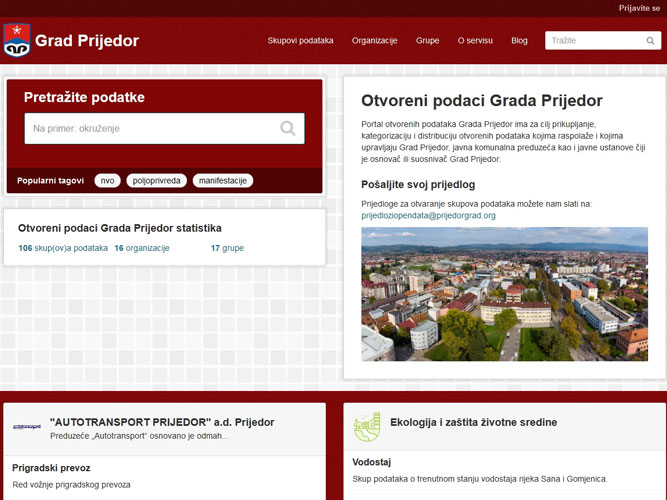Choose the 'poljoprivreda' tag

tap(157, 181)
